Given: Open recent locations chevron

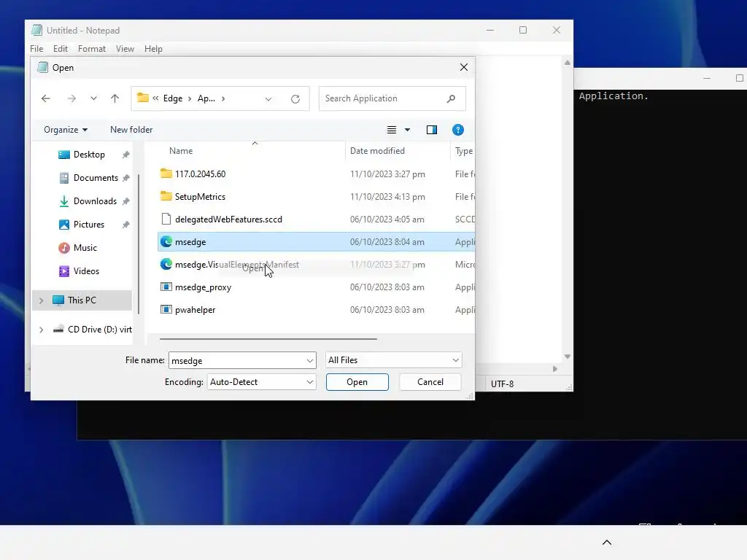Looking at the screenshot, I should (93, 98).
